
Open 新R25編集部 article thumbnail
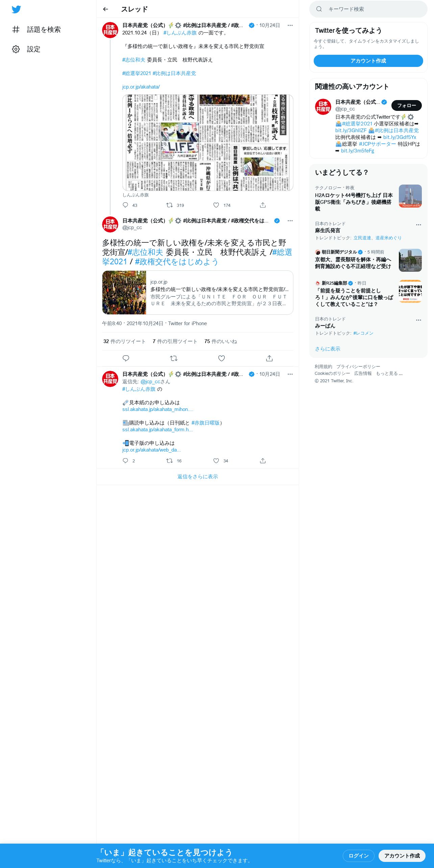click(x=410, y=291)
